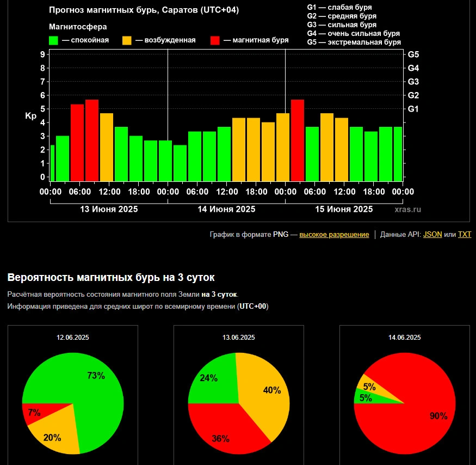Select the tallest red bar on 13 June

click(91, 140)
